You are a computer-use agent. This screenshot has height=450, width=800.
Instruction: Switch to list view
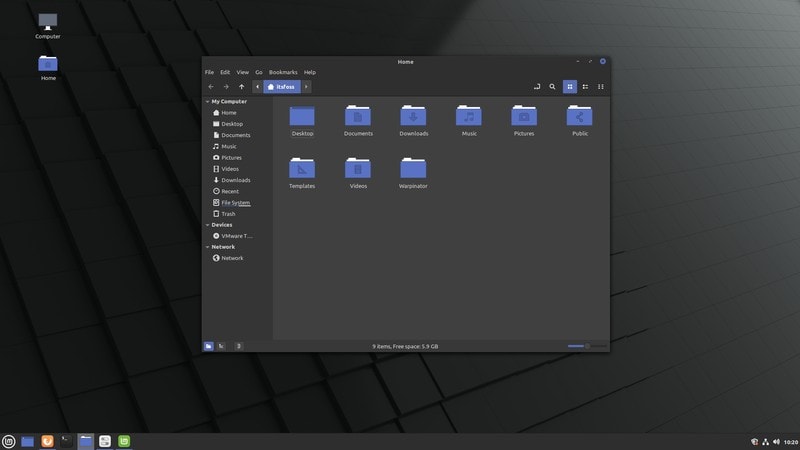585,87
